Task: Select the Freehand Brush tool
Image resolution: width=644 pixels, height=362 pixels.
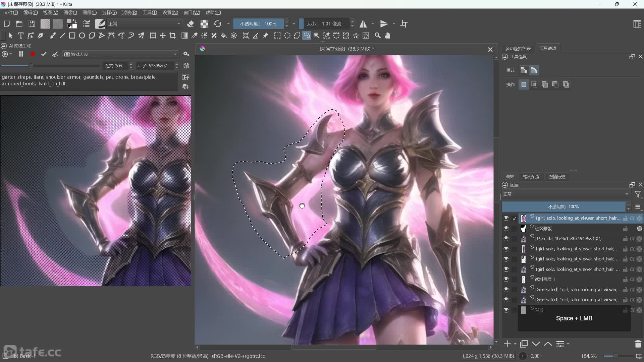Action: (53, 36)
